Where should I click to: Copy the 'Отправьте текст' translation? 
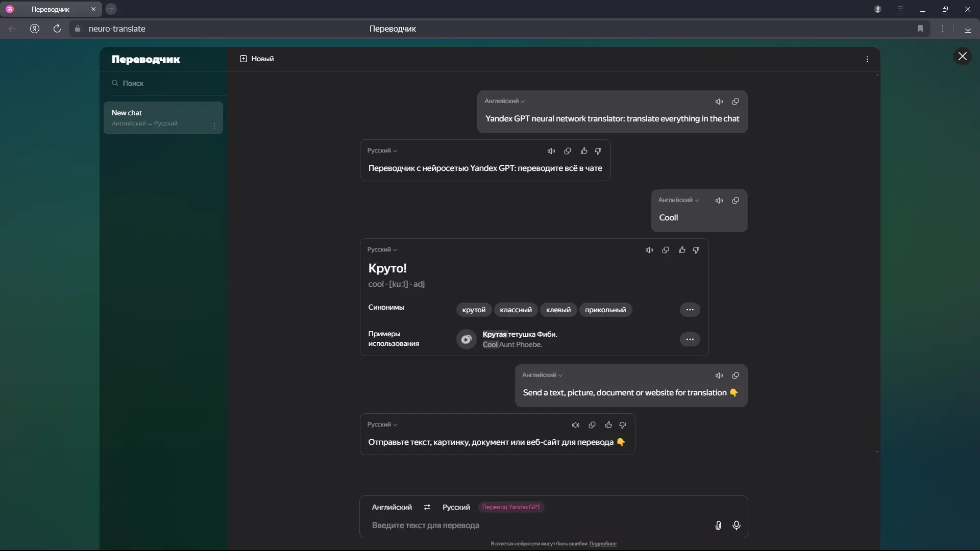(592, 425)
